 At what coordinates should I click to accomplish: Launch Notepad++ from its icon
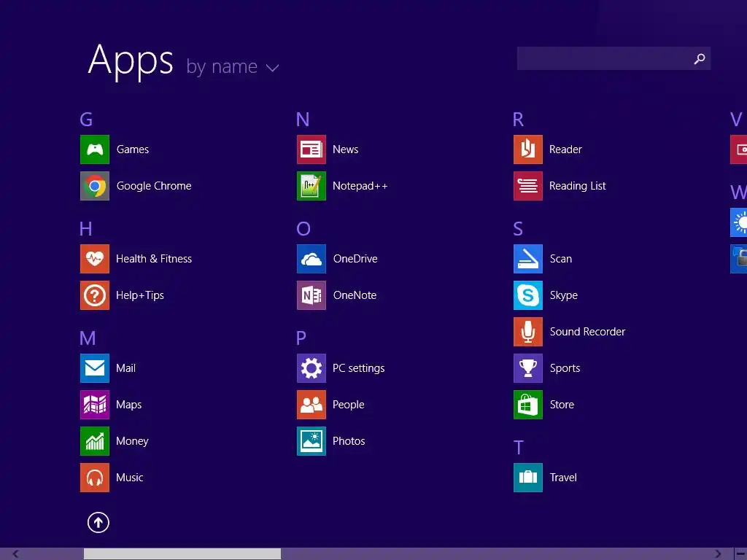pyautogui.click(x=311, y=186)
